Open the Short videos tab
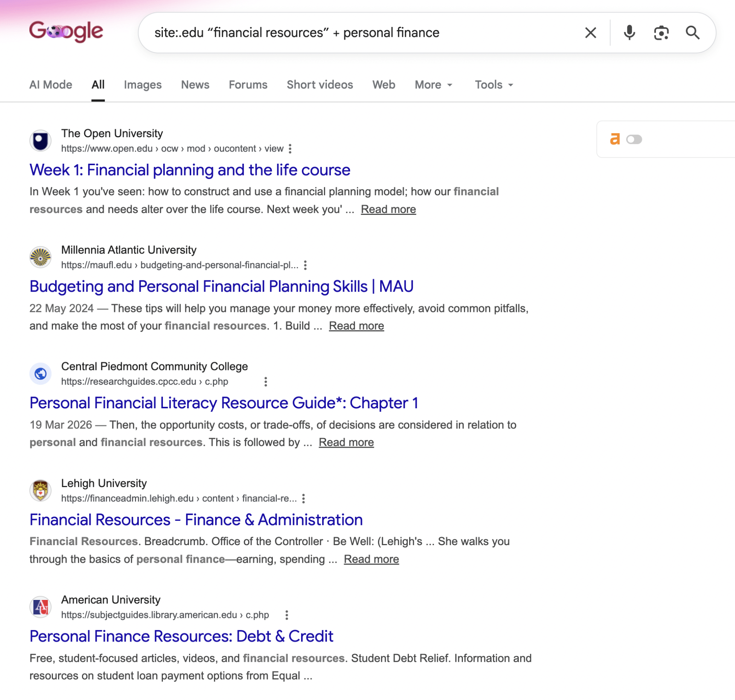The image size is (735, 700). tap(320, 85)
